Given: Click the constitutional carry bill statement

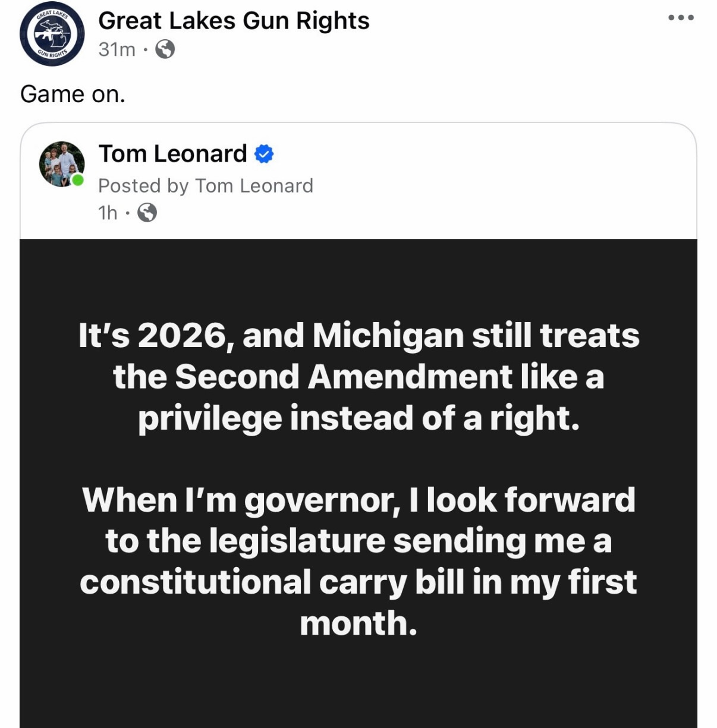Looking at the screenshot, I should click(x=358, y=582).
